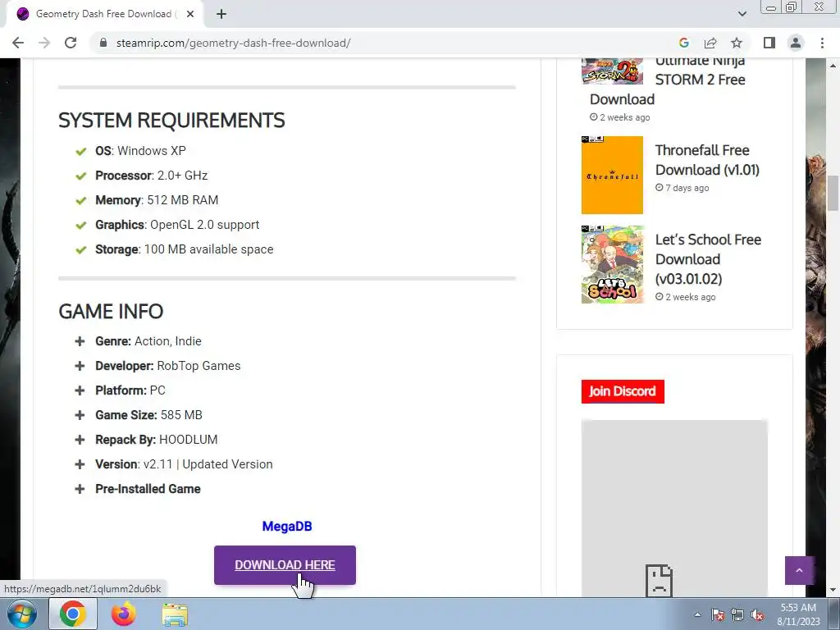840x630 pixels.
Task: Click the 'Pre-Installed Game' line
Action: 148,489
